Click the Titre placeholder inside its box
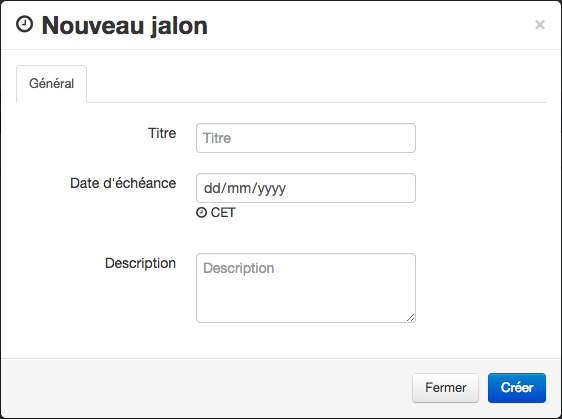 217,138
